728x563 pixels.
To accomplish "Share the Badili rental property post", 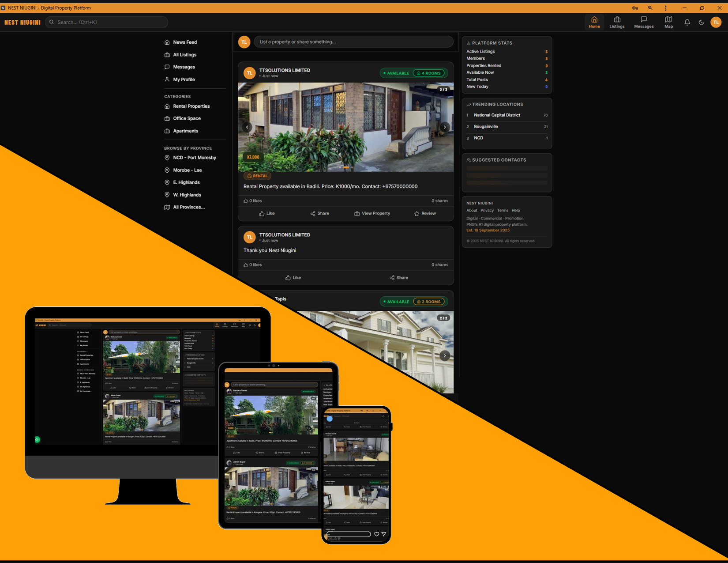I will pos(320,213).
